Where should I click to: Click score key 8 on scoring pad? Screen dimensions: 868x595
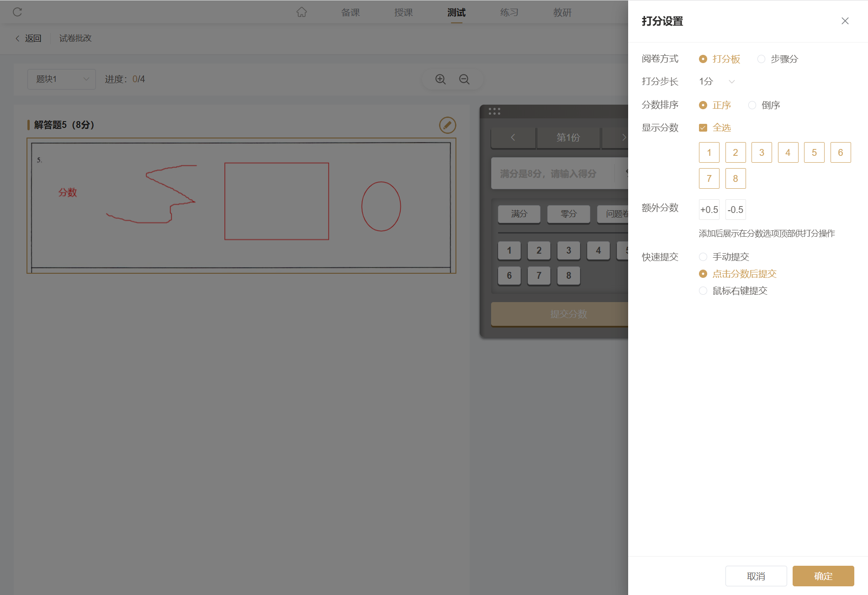tap(569, 276)
